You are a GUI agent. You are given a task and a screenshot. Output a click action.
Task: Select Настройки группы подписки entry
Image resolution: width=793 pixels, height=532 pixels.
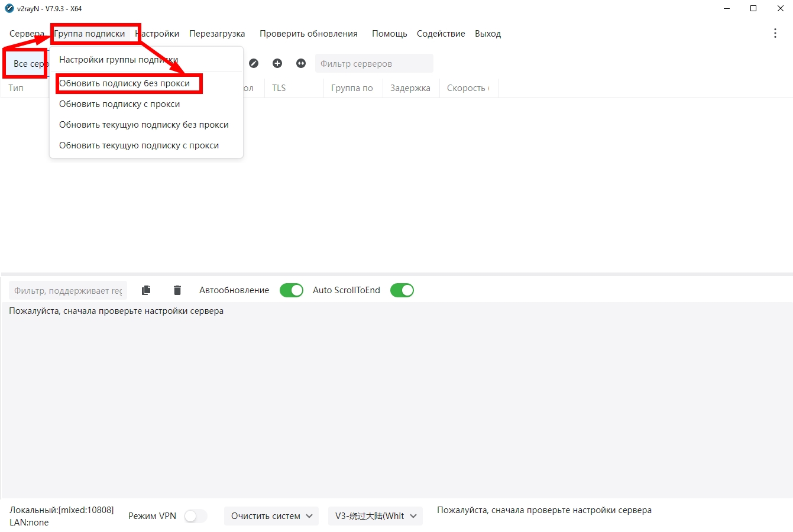tap(146, 60)
